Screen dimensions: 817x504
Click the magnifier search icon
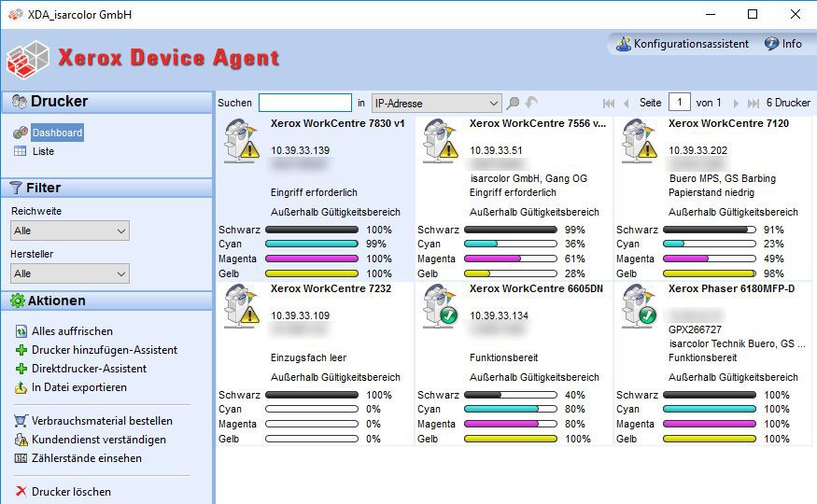tap(514, 103)
